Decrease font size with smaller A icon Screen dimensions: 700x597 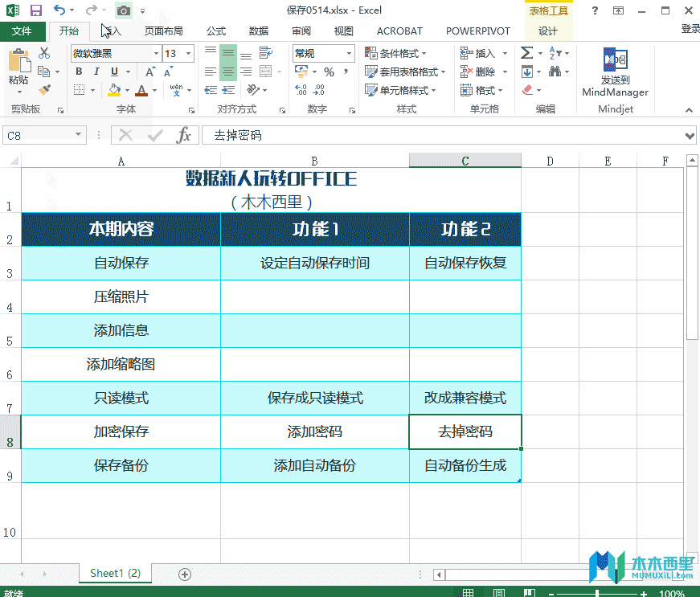coord(168,72)
